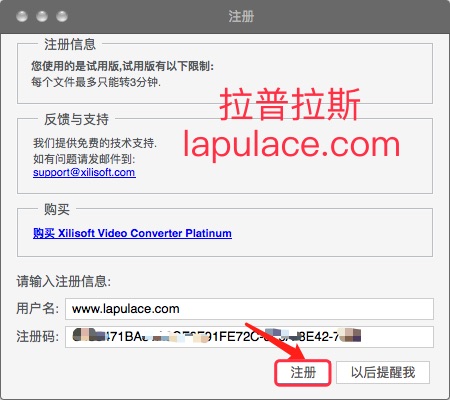Minimize the registration window using the middle title-bar button
The image size is (450, 400).
tap(42, 16)
